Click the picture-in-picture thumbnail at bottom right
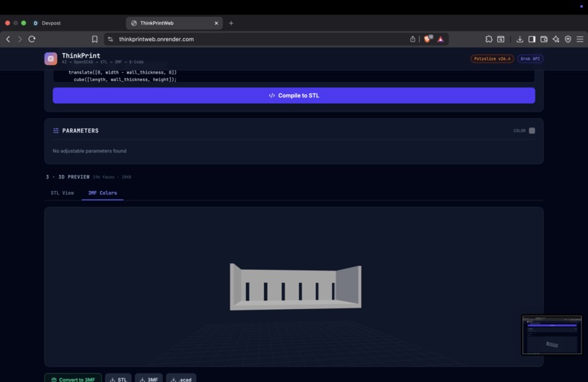Viewport: 588px width, 382px height. (552, 335)
